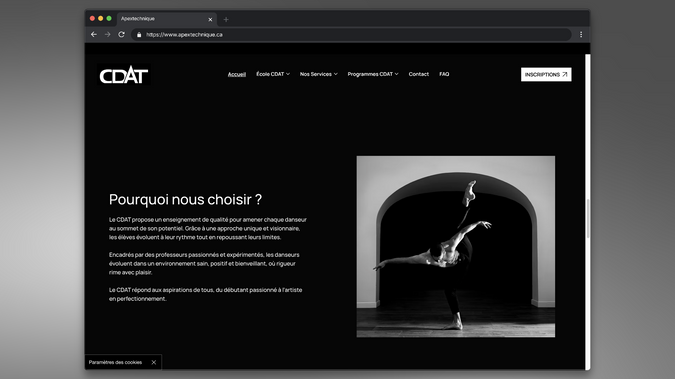Open Paramètres des cookies settings
The height and width of the screenshot is (379, 675).
click(x=115, y=362)
